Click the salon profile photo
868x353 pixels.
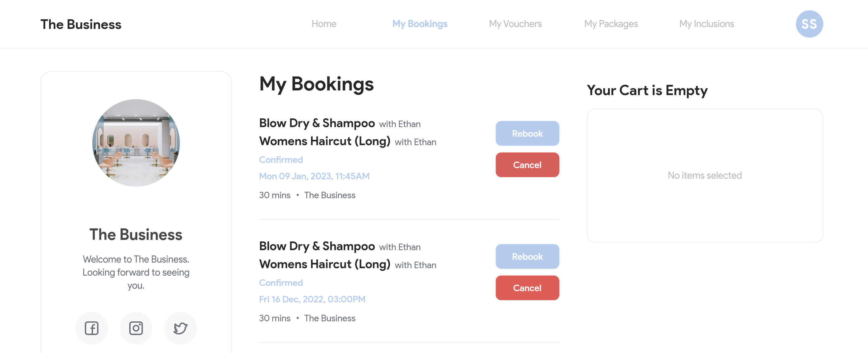click(136, 143)
